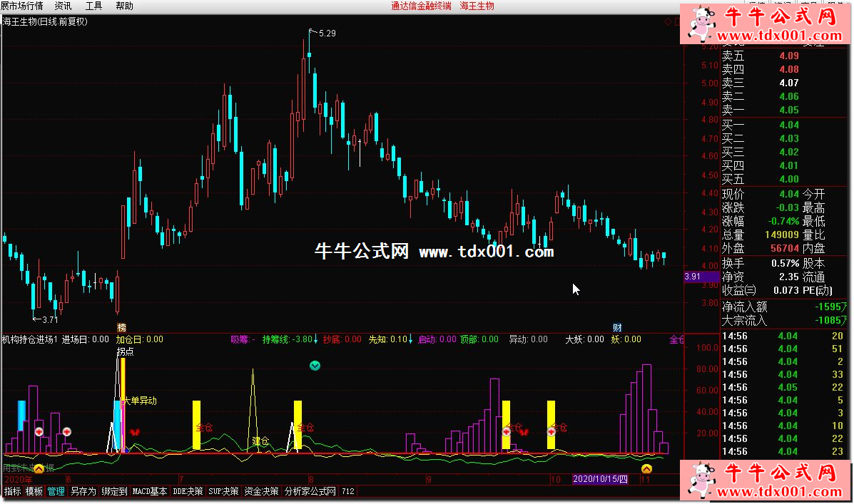Open the 展市场行情 menu
Image resolution: width=854 pixels, height=504 pixels.
(x=22, y=6)
